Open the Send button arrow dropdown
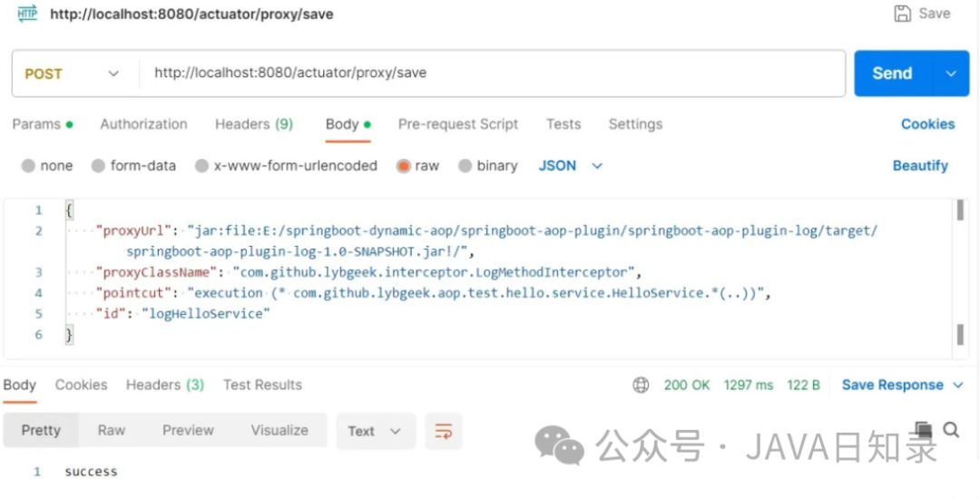 pyautogui.click(x=951, y=73)
